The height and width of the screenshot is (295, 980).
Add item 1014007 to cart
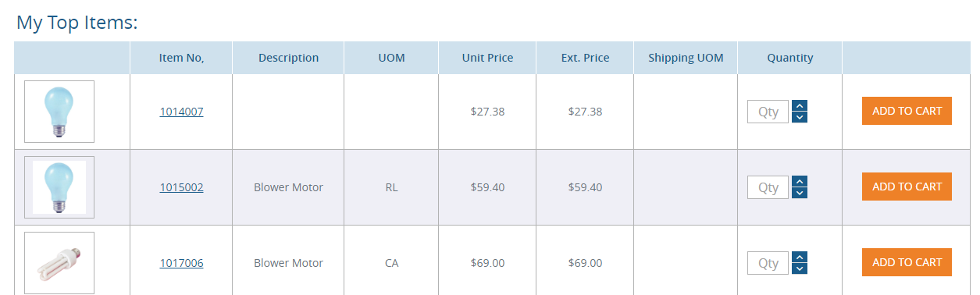[x=907, y=111]
